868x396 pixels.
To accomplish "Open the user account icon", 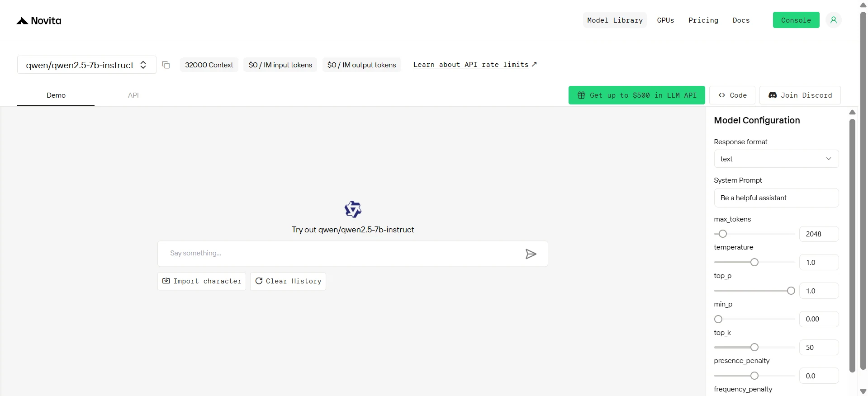I will (x=833, y=20).
